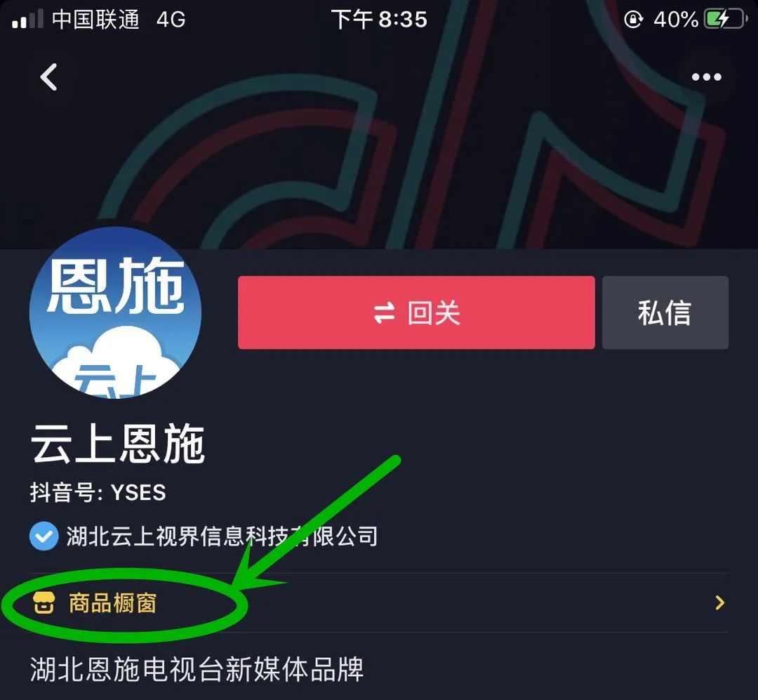Screen dimensions: 758x700
Task: Tap the battery indicator in status bar
Action: pyautogui.click(x=726, y=20)
